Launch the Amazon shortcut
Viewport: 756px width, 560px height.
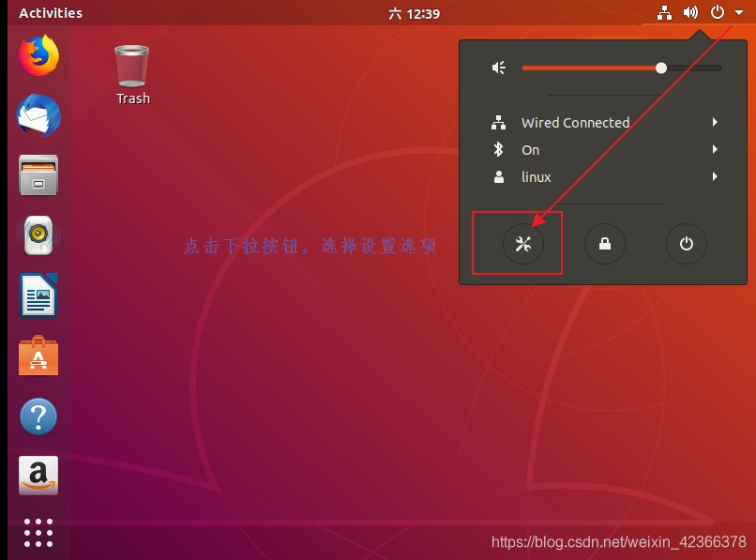click(x=38, y=476)
